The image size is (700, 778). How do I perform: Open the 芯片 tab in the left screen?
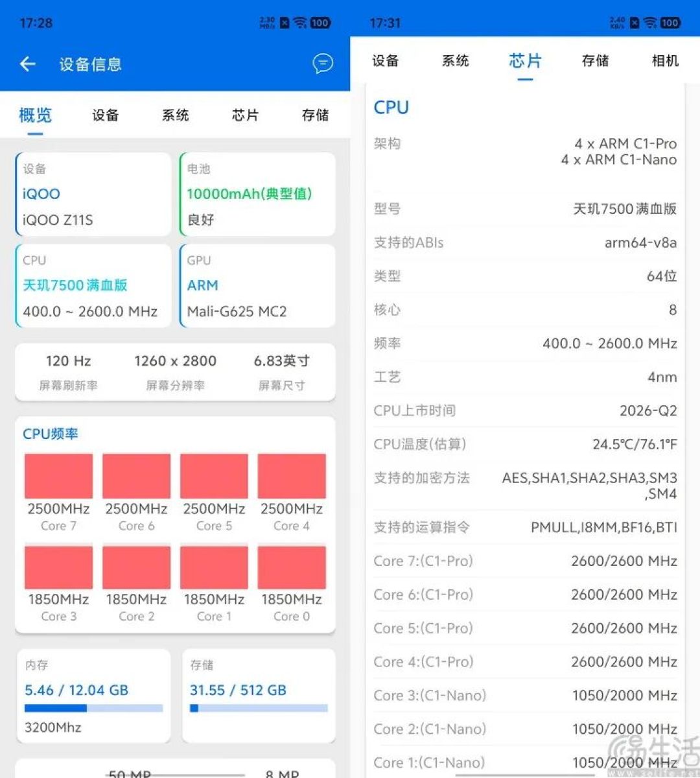245,115
